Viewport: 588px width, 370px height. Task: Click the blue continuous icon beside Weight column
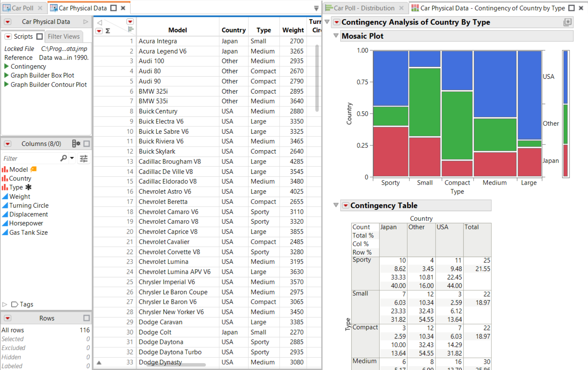click(x=5, y=196)
